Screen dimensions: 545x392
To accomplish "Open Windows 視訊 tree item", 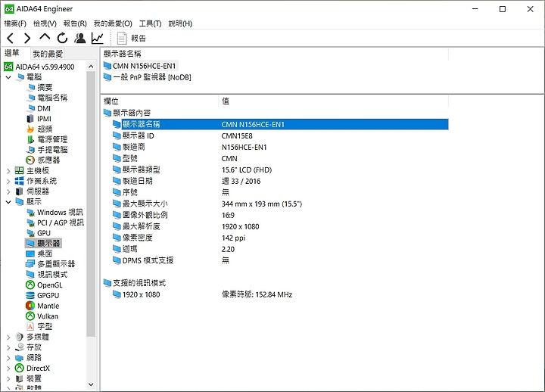I will coord(60,212).
